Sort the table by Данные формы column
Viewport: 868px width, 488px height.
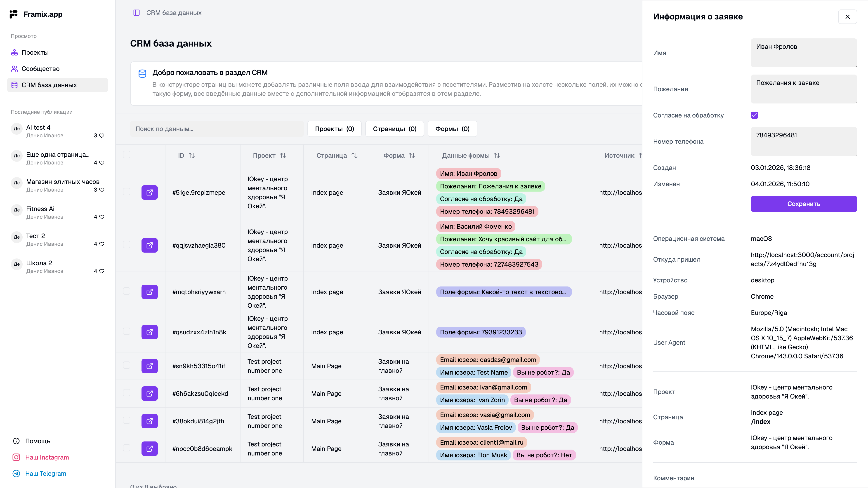tap(497, 155)
